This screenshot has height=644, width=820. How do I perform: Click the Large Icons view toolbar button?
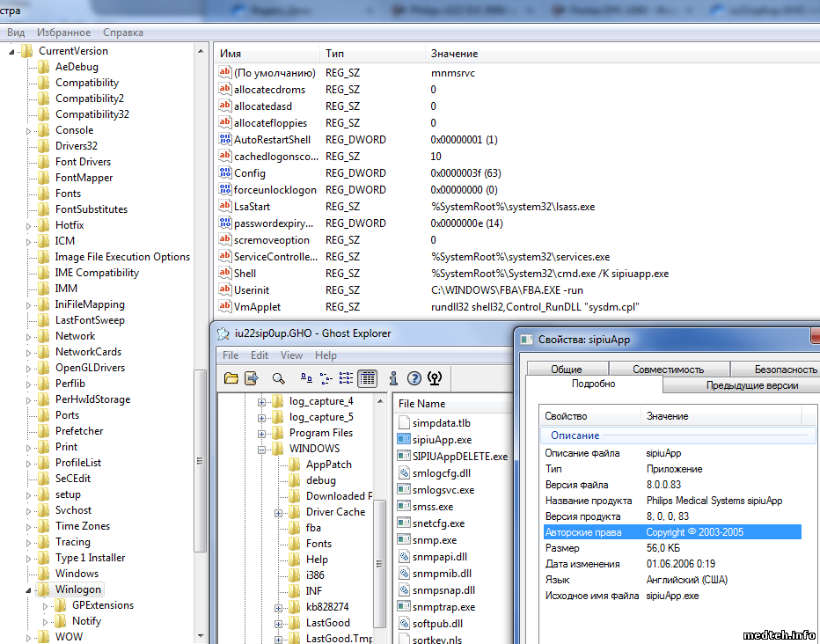[305, 378]
